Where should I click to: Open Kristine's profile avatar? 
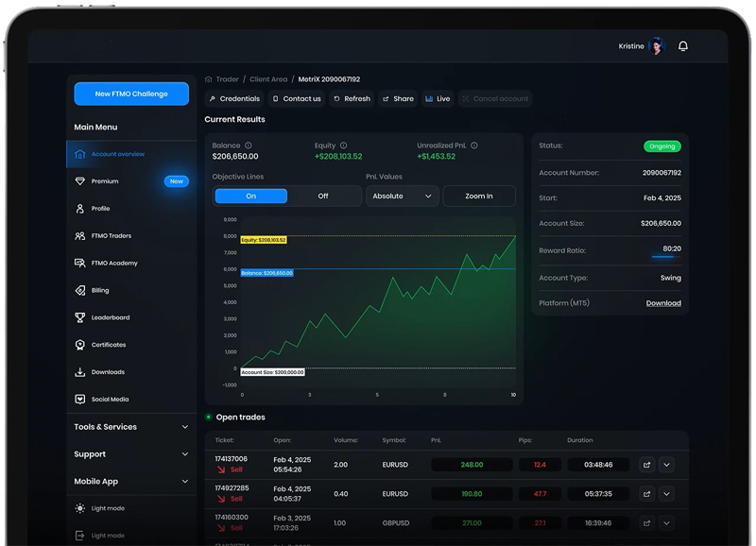tap(656, 46)
